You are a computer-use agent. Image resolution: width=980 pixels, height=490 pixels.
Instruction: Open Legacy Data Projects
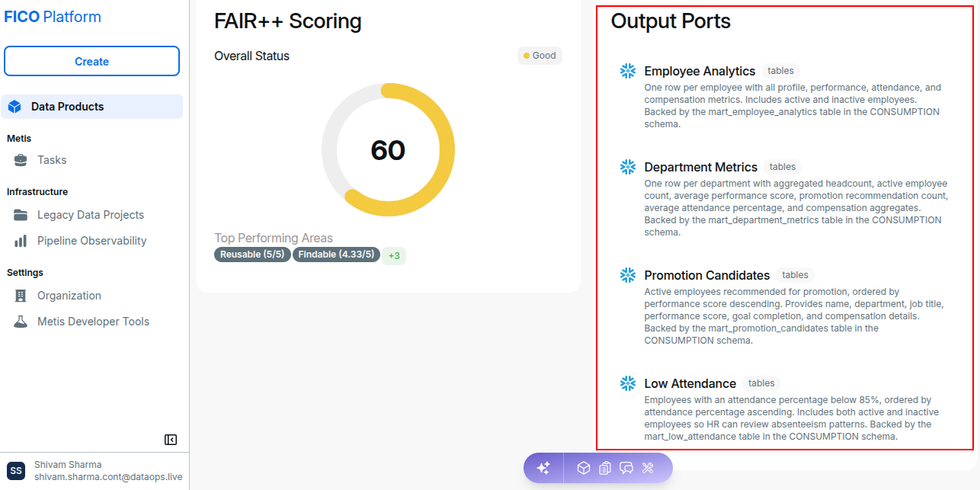(91, 215)
